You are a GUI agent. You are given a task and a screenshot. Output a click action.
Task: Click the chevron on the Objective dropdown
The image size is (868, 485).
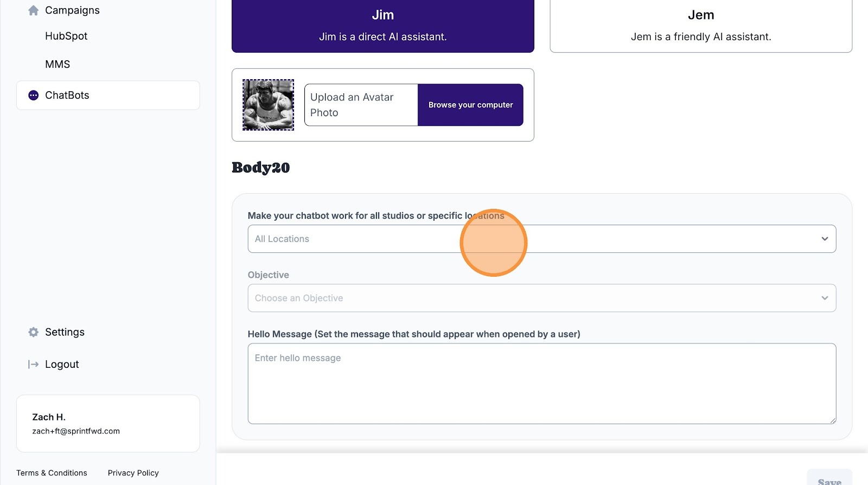coord(825,298)
